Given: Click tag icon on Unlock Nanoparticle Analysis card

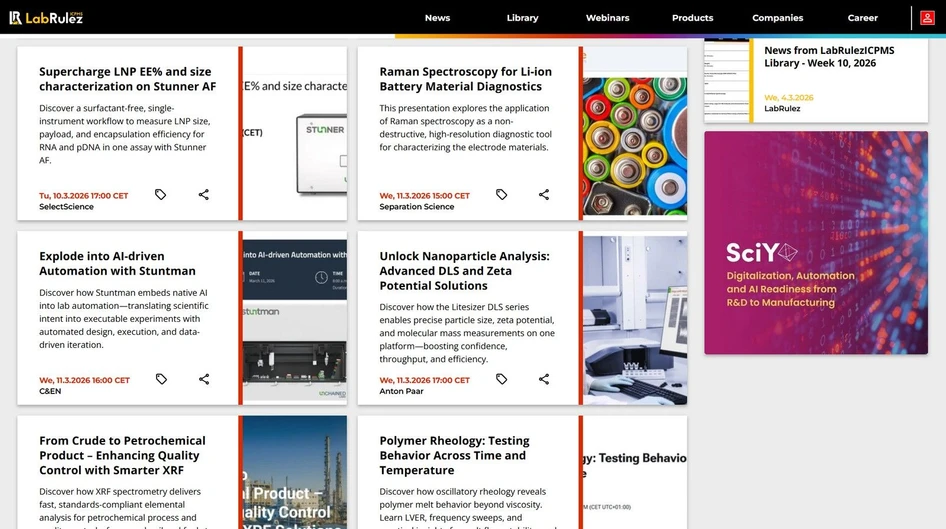Looking at the screenshot, I should [x=501, y=379].
